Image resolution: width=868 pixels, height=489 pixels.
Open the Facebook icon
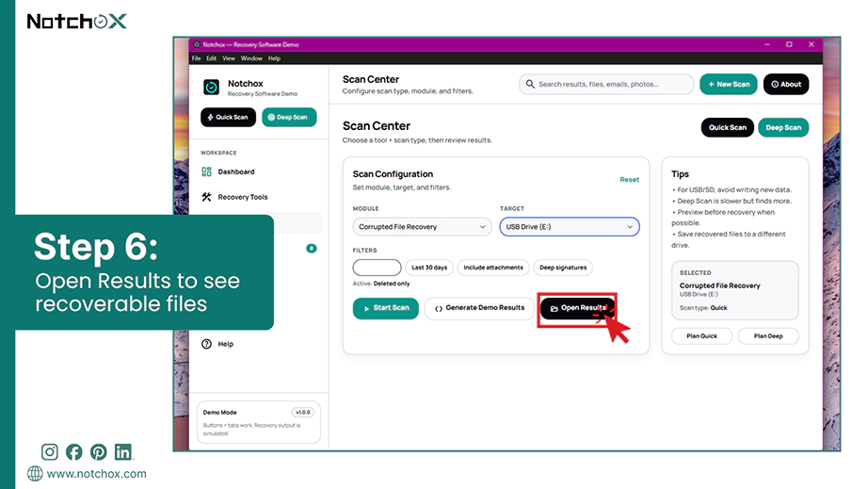pos(74,452)
